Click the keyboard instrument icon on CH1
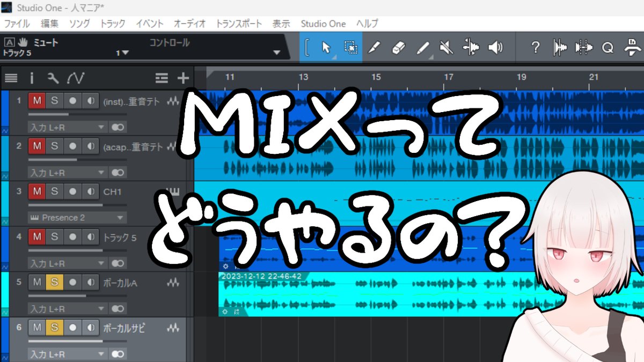 click(x=173, y=191)
